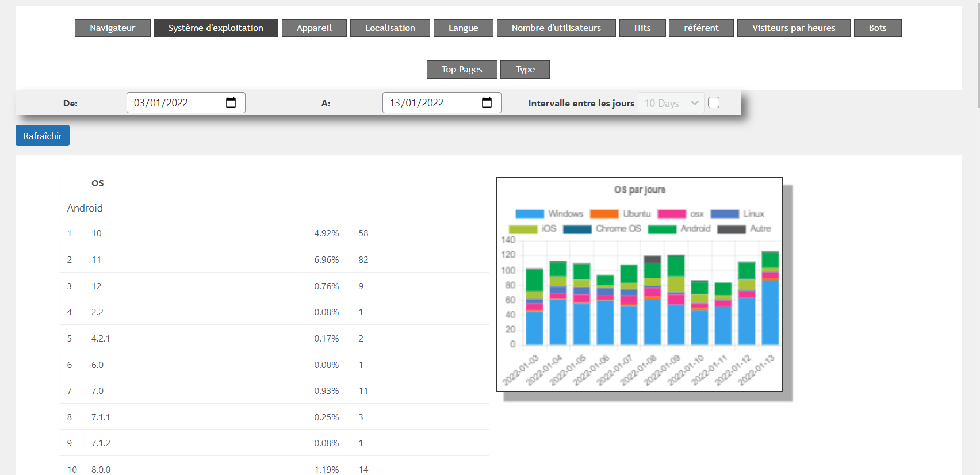Show the Top Pages report

tap(462, 70)
